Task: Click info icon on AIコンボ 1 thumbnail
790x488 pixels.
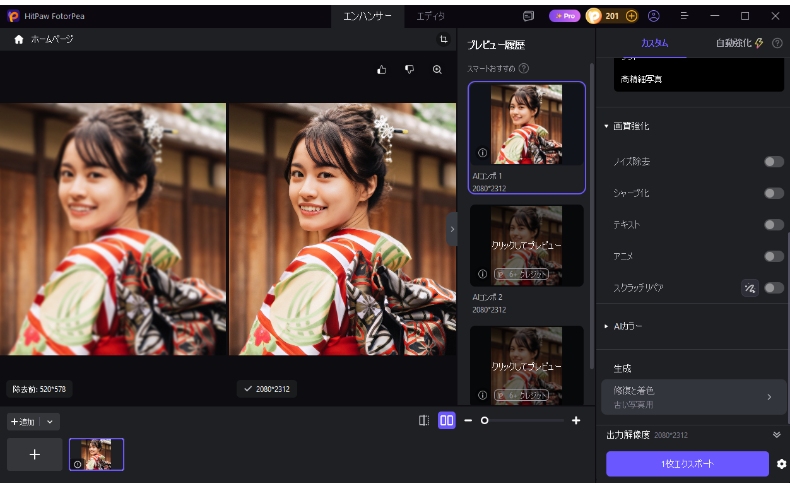Action: click(482, 153)
